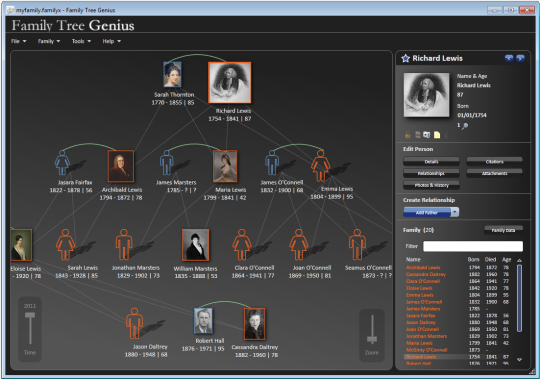Viewport: 540px width, 379px height.
Task: Select McGinty O'Connell in family list
Action: (458, 350)
